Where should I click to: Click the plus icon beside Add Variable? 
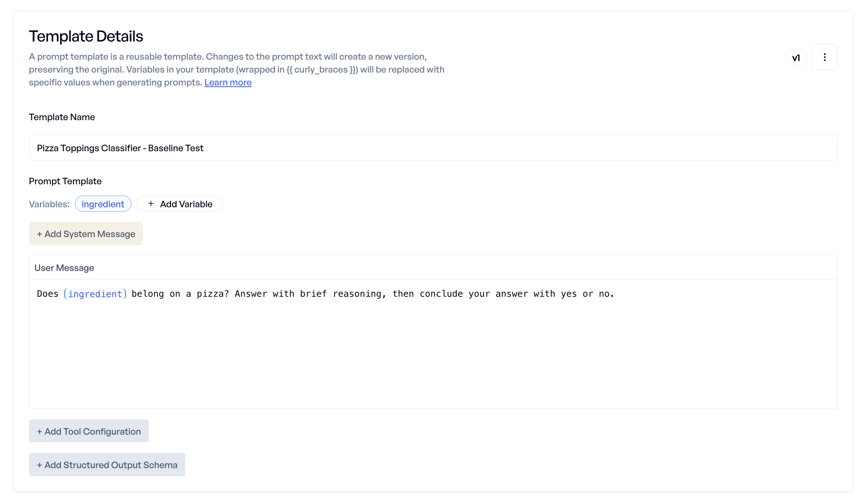tap(151, 204)
